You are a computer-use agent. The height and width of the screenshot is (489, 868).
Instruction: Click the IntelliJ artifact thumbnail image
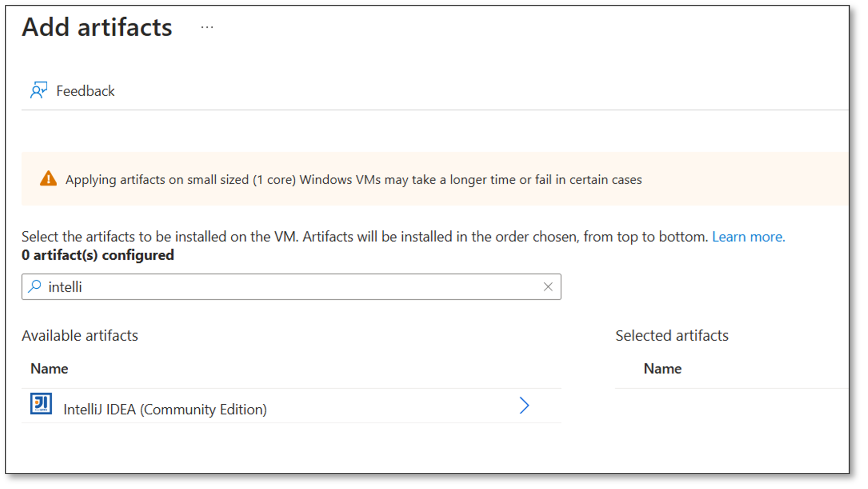pos(41,405)
